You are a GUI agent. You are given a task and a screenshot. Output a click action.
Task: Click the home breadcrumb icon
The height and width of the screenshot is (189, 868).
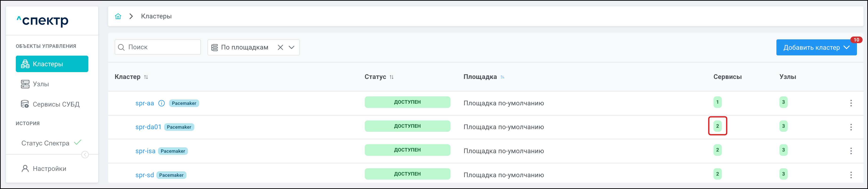[x=118, y=16]
